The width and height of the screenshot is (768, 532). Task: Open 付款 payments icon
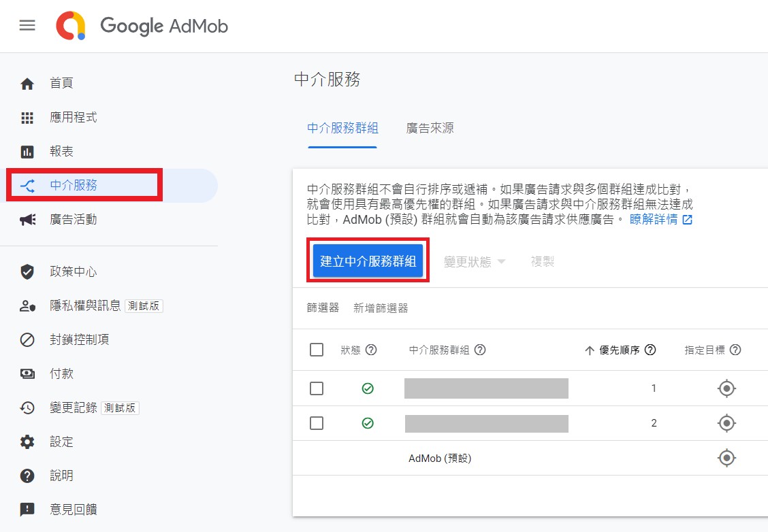27,374
